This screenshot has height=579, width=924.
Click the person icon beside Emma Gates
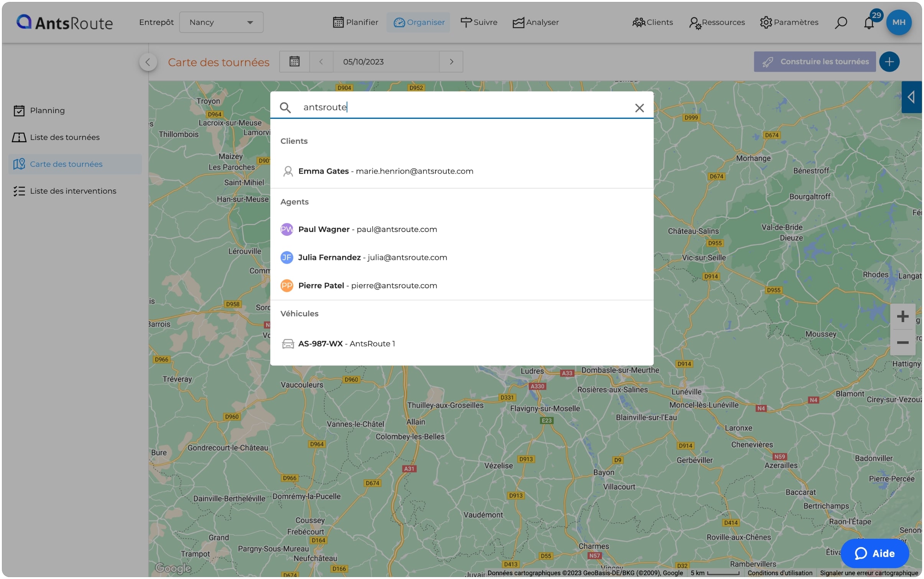pos(288,171)
